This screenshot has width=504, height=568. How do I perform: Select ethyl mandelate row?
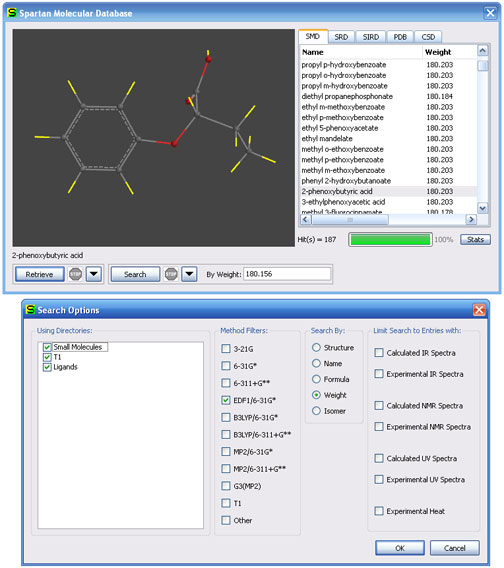[x=388, y=138]
